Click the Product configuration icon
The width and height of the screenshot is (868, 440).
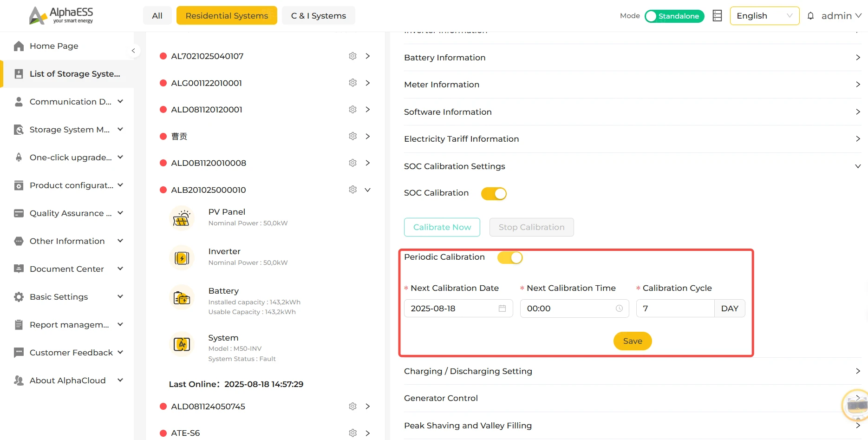(x=19, y=185)
